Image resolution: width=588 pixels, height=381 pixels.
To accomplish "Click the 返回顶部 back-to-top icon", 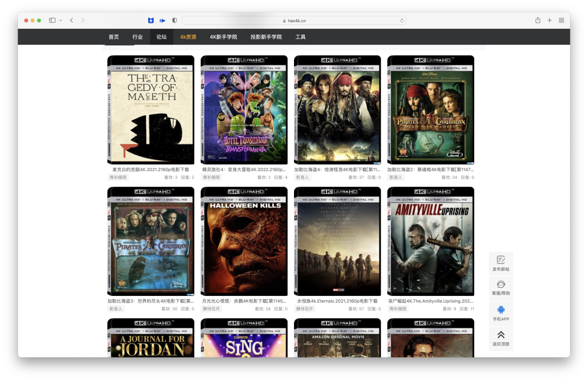I will 501,335.
